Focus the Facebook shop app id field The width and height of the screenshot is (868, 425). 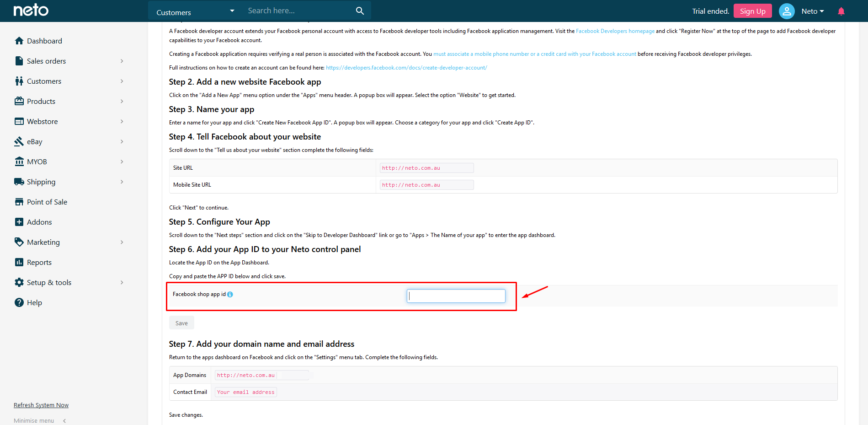pos(456,296)
